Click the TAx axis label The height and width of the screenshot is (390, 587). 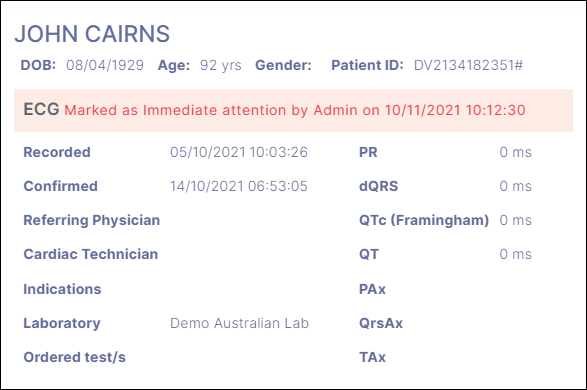(372, 357)
